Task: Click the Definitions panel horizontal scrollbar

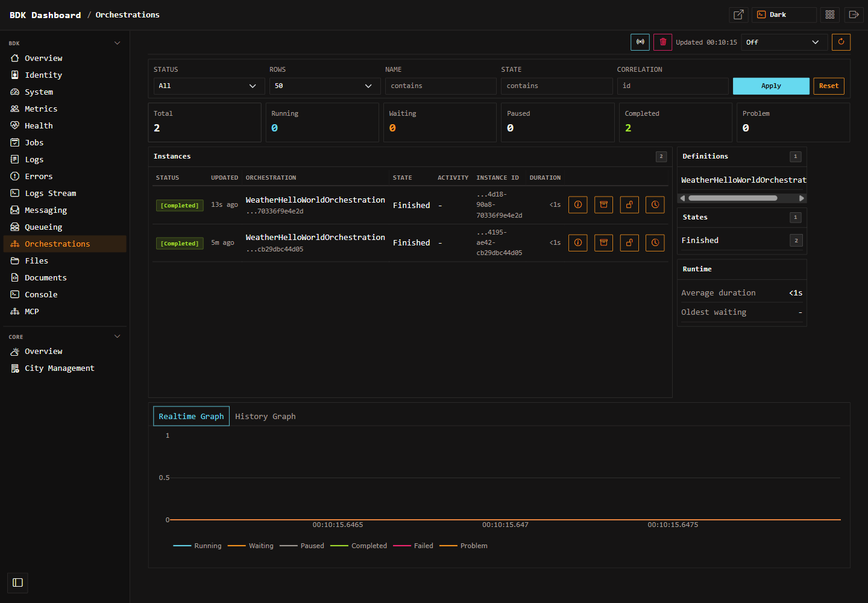Action: (x=732, y=198)
